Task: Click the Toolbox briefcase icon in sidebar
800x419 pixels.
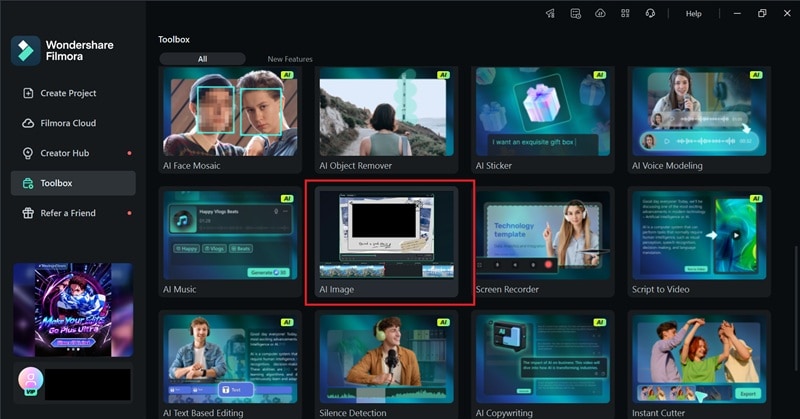Action: (x=28, y=183)
